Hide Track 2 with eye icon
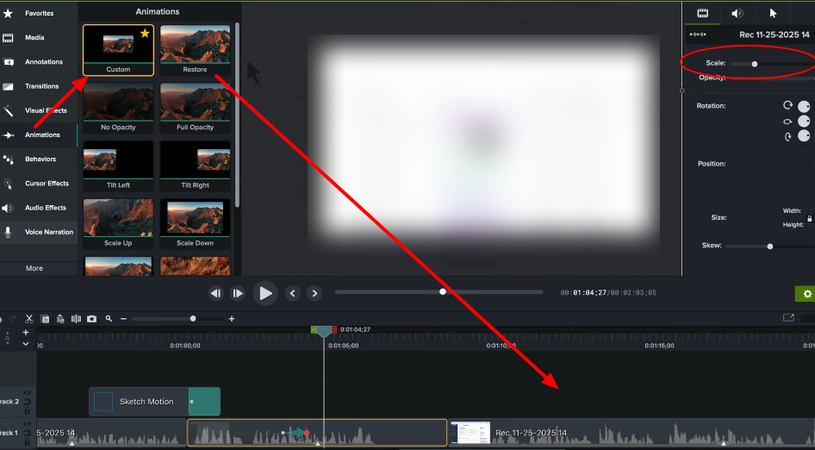This screenshot has height=450, width=815. pyautogui.click(x=27, y=393)
